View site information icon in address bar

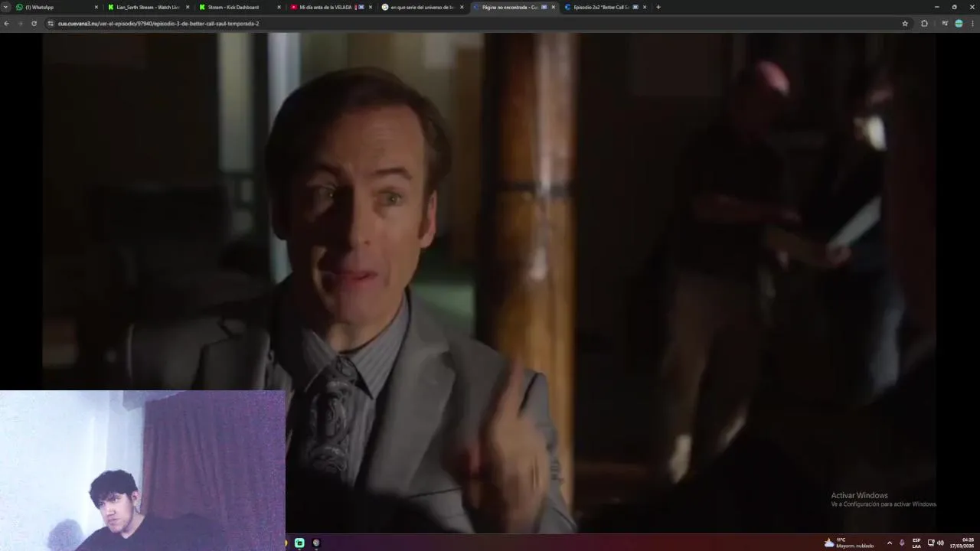(x=51, y=24)
